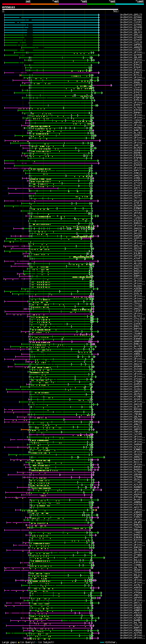Select the UniRef100_A0NCZ0 label

click(131, 173)
